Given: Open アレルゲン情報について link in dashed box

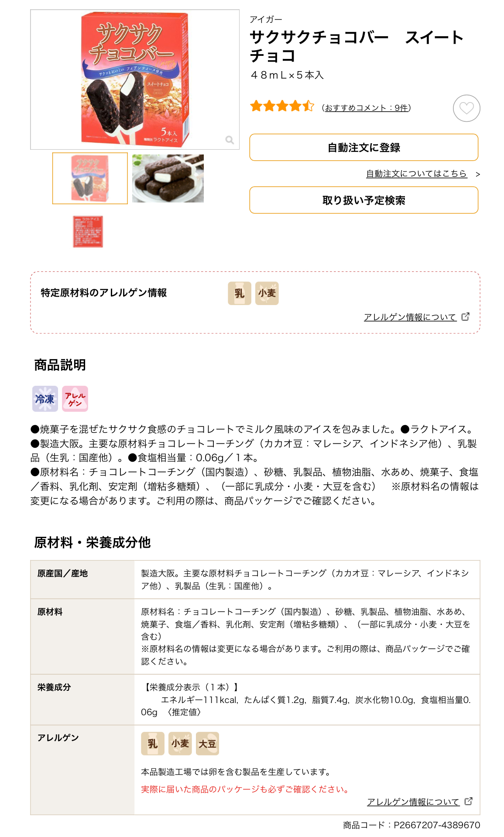Looking at the screenshot, I should 410,317.
